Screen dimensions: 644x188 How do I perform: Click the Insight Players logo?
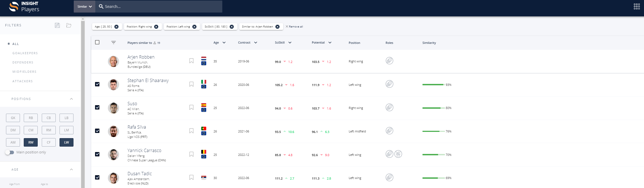tap(24, 7)
